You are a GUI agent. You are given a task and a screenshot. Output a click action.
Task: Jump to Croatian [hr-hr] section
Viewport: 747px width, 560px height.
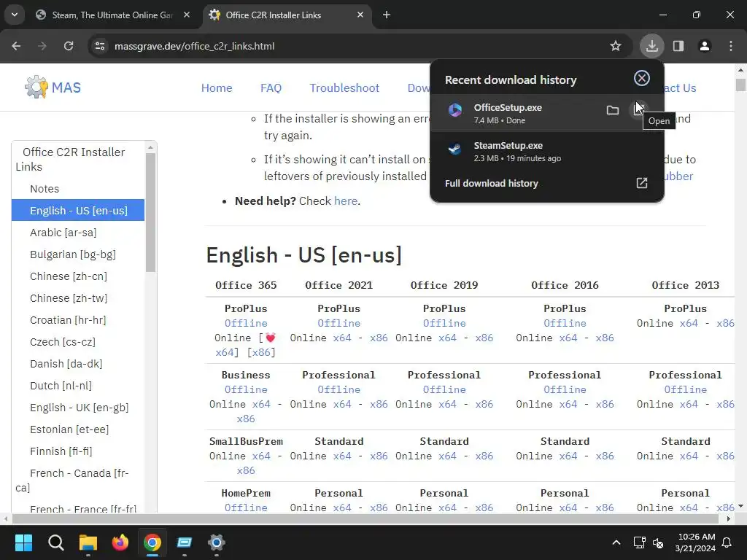tap(68, 320)
